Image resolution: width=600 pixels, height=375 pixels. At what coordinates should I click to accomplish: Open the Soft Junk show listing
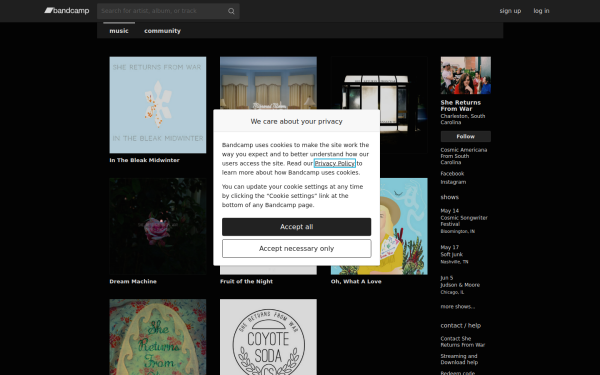[452, 254]
